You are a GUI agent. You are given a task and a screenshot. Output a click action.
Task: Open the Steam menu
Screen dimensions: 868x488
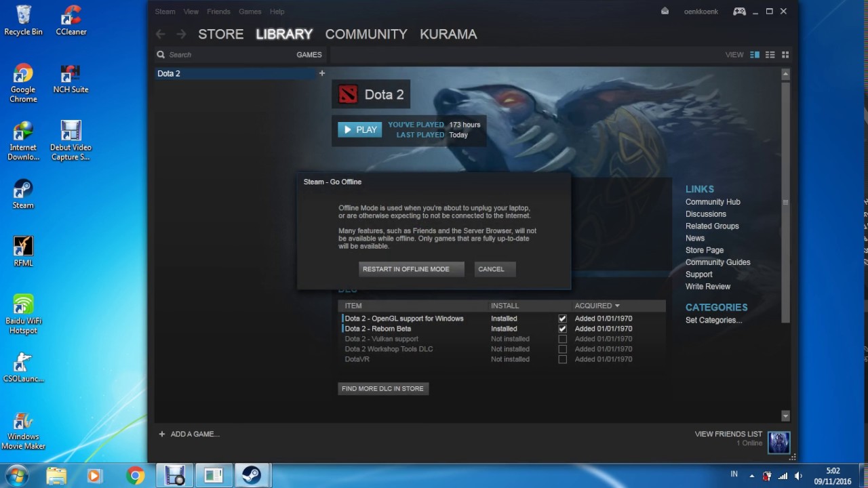point(165,12)
